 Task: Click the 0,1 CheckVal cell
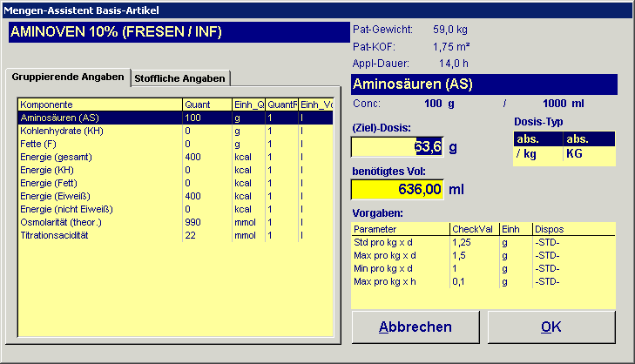475,281
